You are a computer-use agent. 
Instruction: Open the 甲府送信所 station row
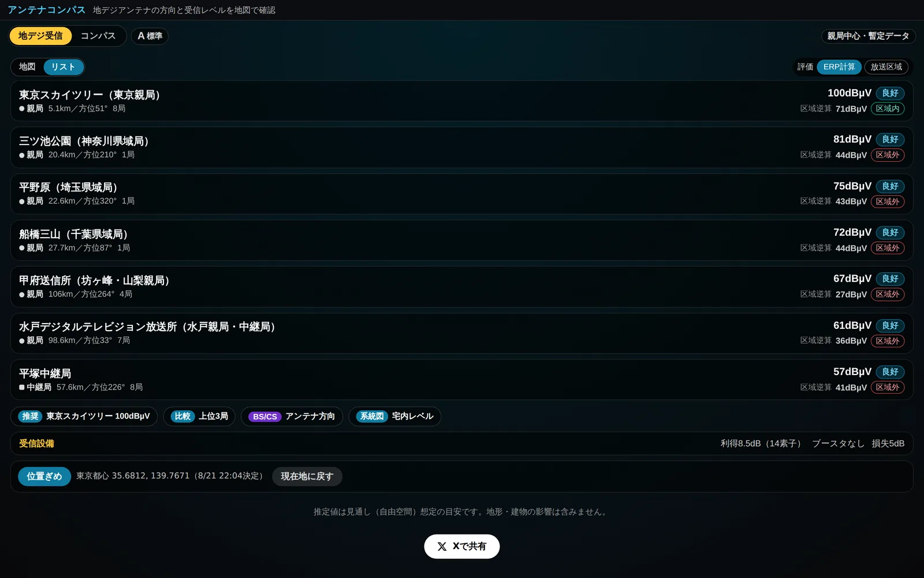[x=461, y=287]
